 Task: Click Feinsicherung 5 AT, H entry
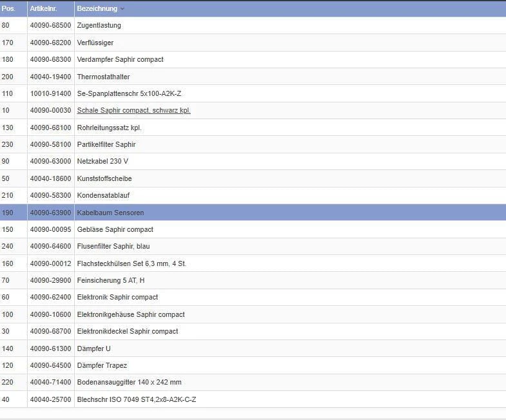point(111,280)
